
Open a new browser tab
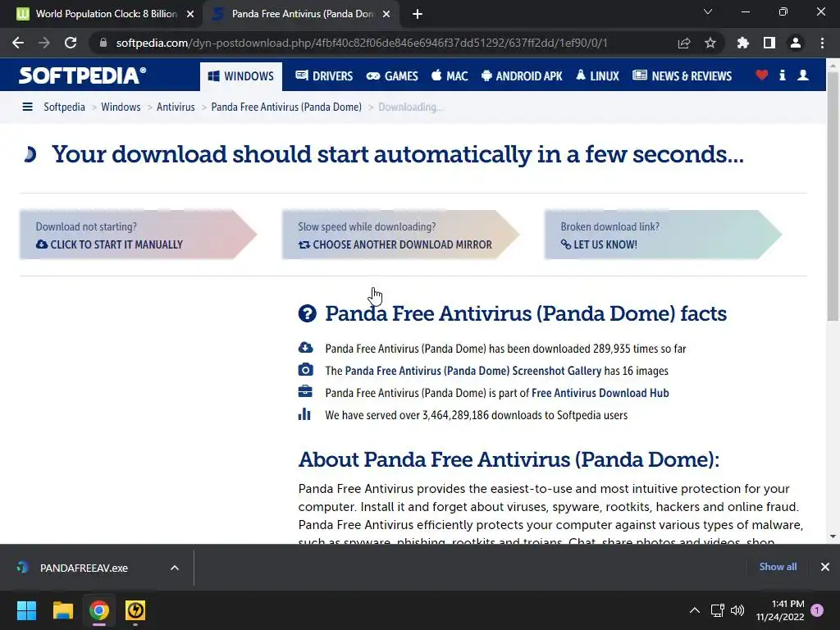[x=418, y=14]
